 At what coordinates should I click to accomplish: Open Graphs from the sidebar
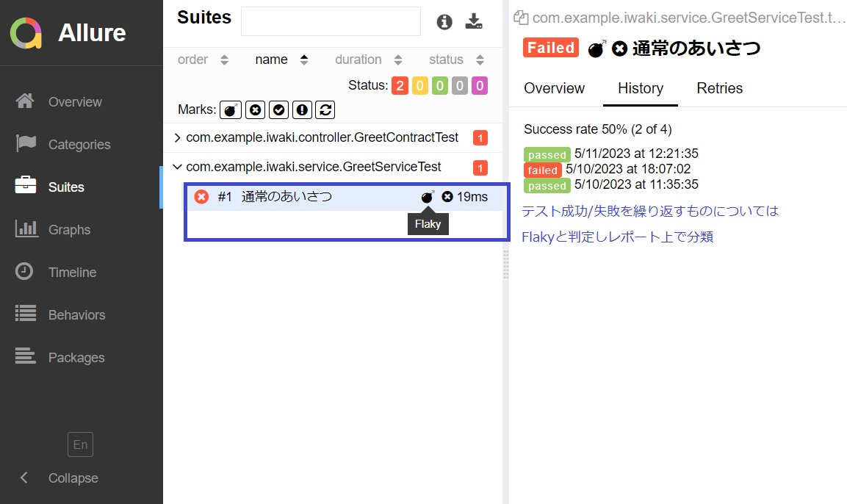coord(69,230)
